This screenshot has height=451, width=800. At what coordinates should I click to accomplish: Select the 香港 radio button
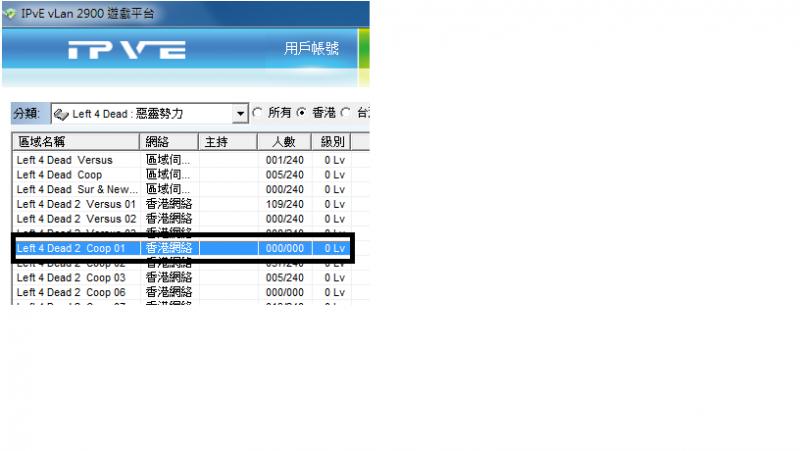click(x=302, y=112)
